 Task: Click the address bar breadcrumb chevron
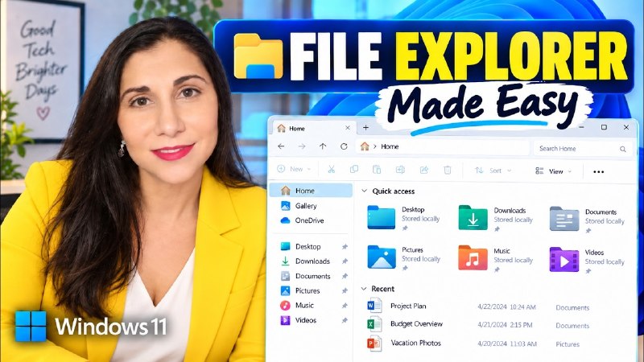[374, 146]
